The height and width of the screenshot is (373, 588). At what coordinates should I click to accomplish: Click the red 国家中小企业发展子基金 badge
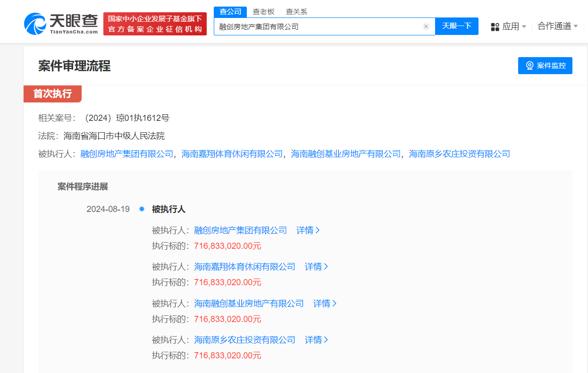[x=155, y=23]
